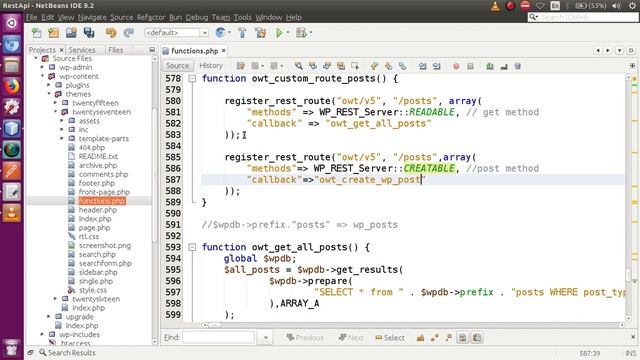
Task: Click Find Next Occurrence editor icon
Action: (327, 66)
